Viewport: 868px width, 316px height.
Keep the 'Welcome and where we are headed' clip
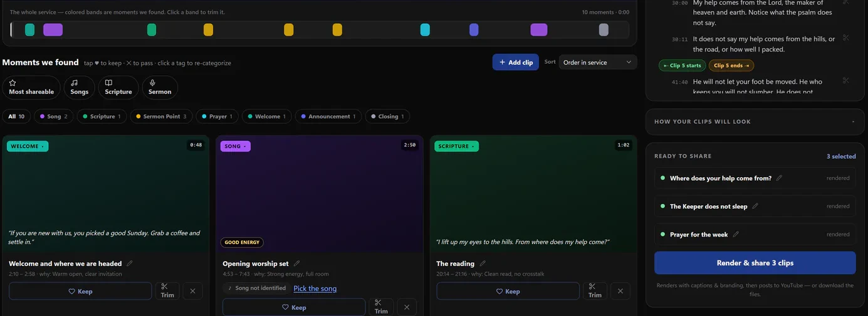click(x=80, y=291)
